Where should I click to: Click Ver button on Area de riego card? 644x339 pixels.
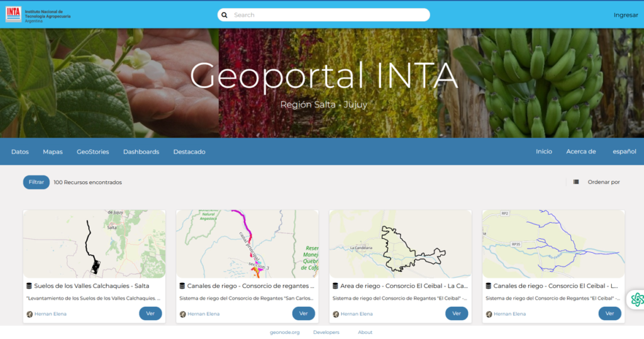[457, 313]
